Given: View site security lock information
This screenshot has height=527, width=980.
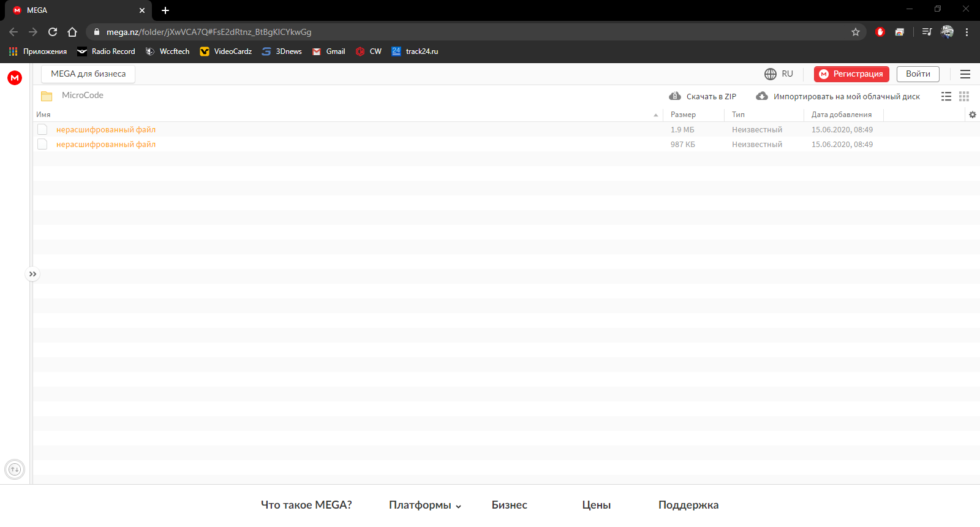Looking at the screenshot, I should click(96, 32).
